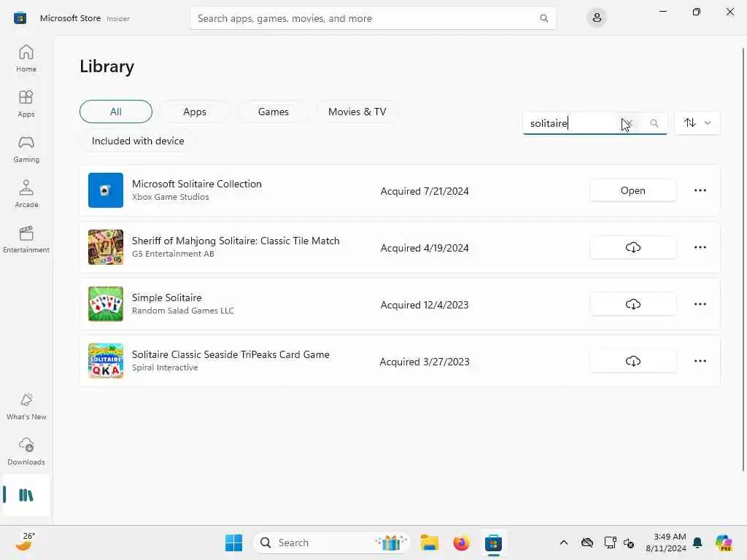The width and height of the screenshot is (747, 560).
Task: Select the All filter tab
Action: coord(116,112)
